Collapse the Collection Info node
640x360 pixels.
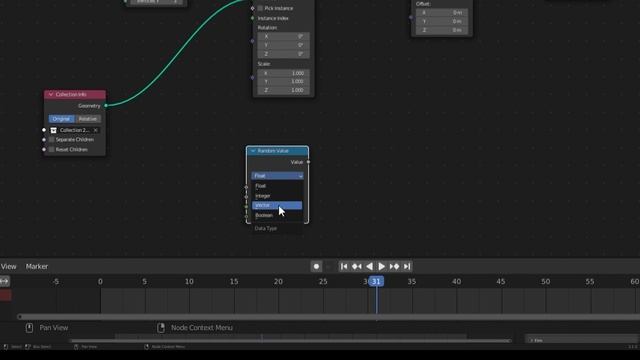point(51,94)
